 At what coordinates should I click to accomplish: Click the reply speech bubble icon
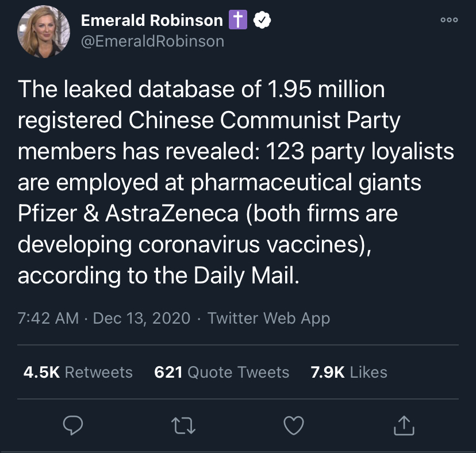click(74, 425)
